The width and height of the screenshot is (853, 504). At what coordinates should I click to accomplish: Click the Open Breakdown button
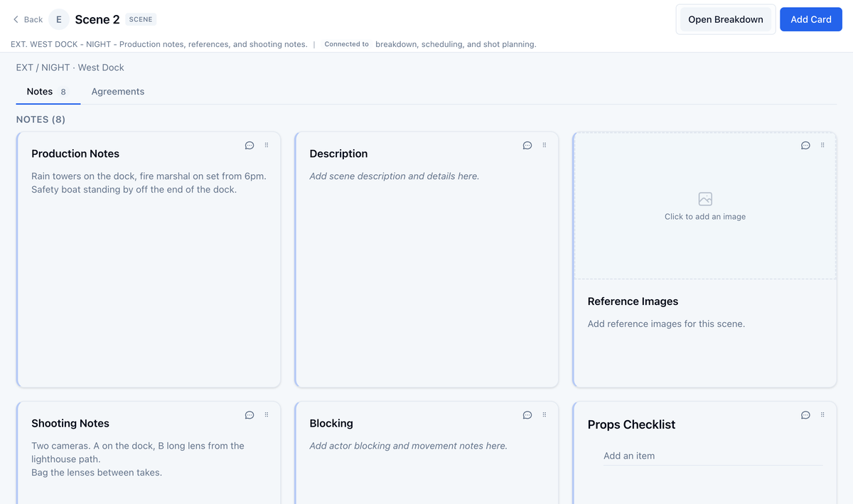pos(726,19)
